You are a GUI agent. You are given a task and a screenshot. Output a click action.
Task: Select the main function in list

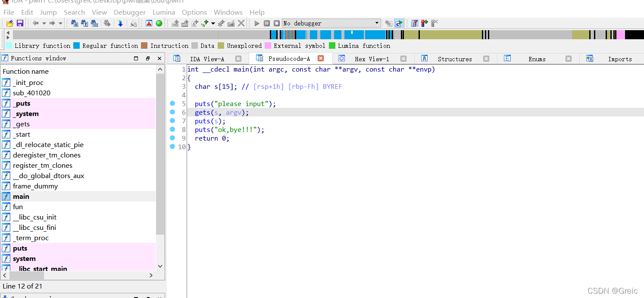(x=78, y=197)
